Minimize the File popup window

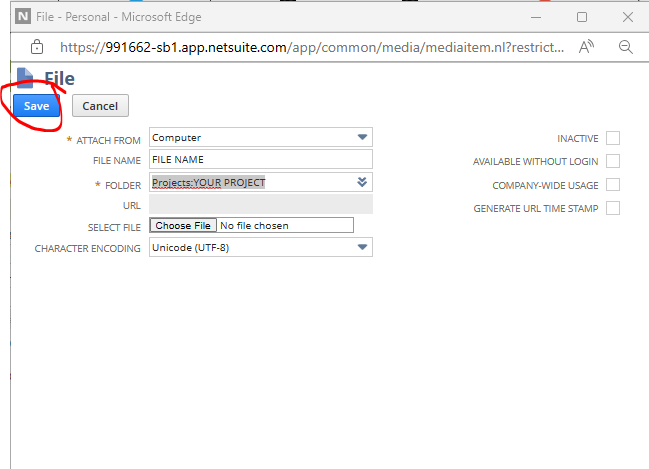click(537, 17)
